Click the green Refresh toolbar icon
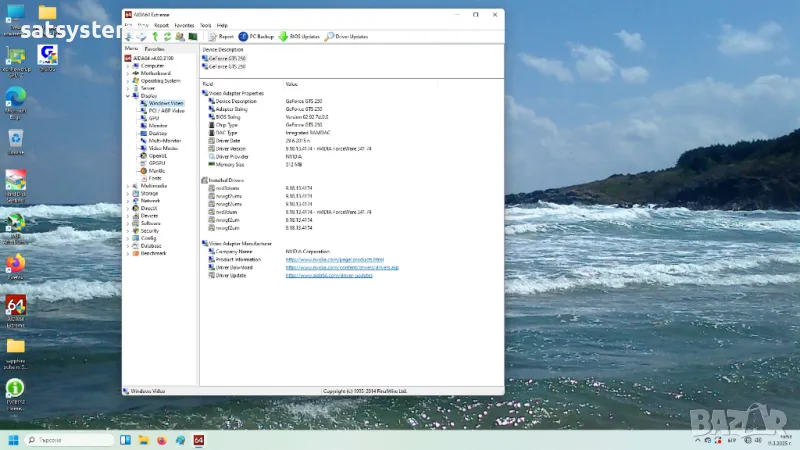Screen dimensions: 800x450 click(x=167, y=36)
